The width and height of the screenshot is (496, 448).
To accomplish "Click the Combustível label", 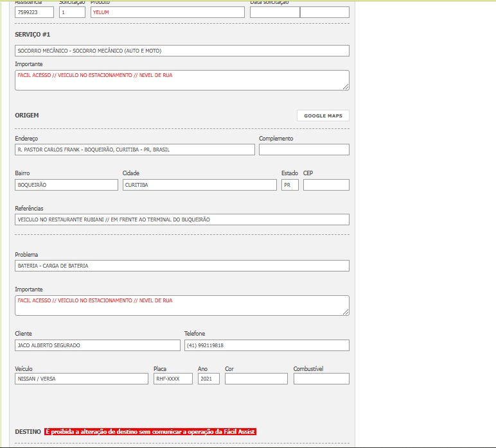I will tap(308, 368).
